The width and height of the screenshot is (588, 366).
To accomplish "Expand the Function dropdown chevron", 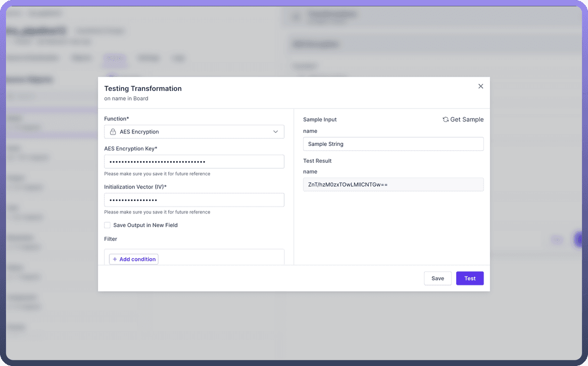I will point(275,132).
